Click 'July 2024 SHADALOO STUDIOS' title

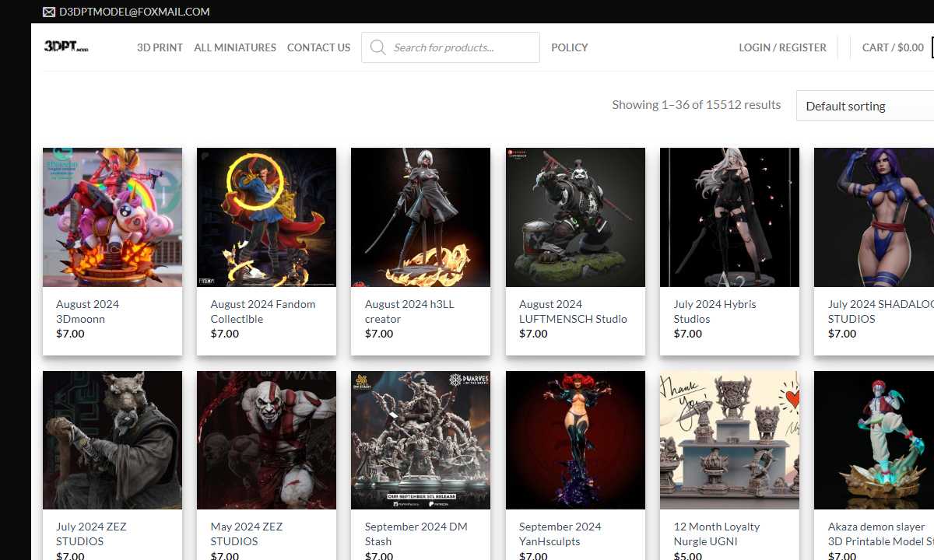coord(880,311)
